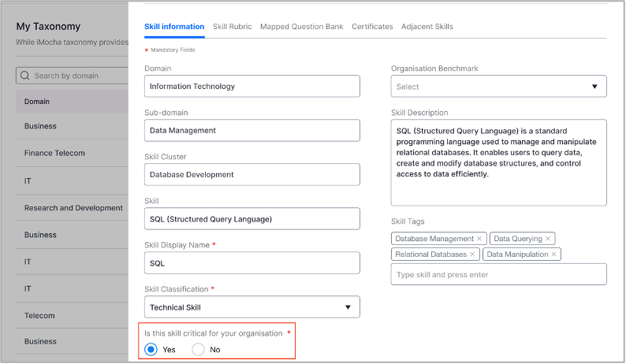This screenshot has width=626, height=364.
Task: Choose Research and Development domain
Action: coord(72,208)
